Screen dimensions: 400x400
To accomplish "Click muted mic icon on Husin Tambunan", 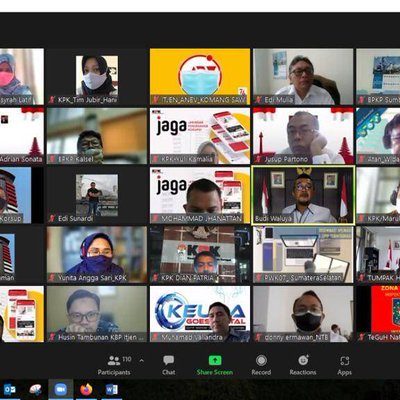I will tap(52, 337).
